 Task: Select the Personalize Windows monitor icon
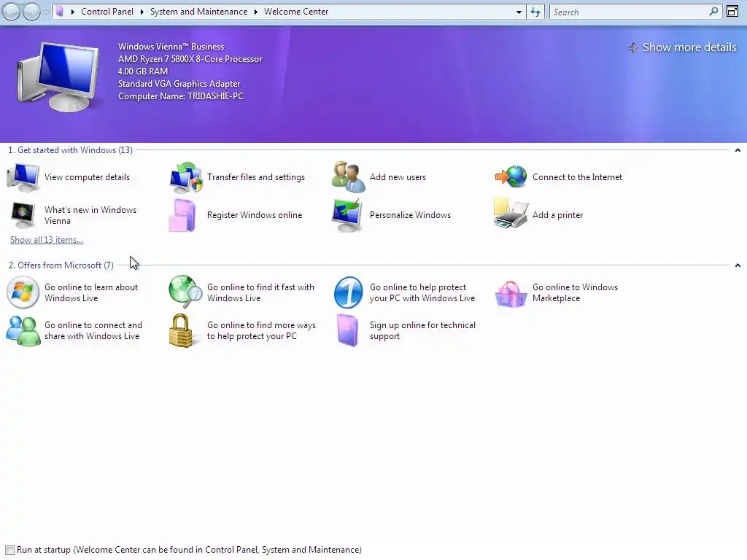347,215
